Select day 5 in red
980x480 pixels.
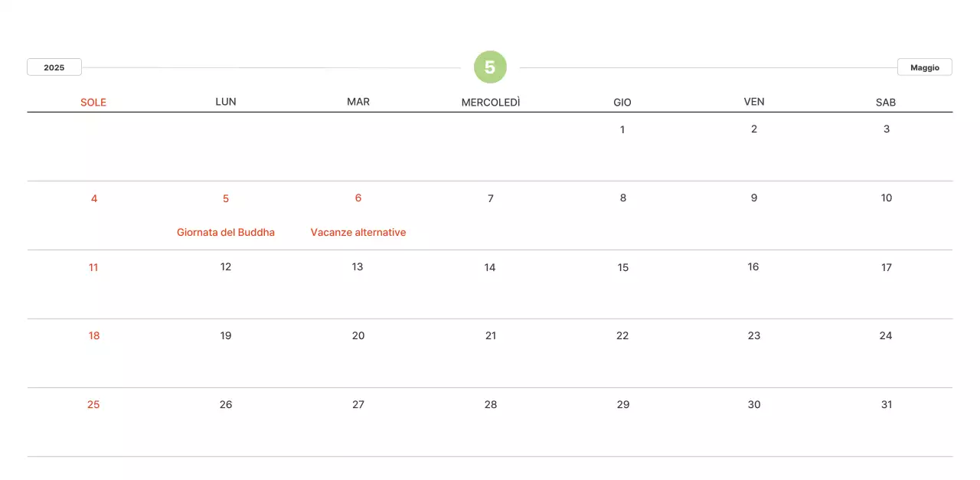(x=226, y=198)
